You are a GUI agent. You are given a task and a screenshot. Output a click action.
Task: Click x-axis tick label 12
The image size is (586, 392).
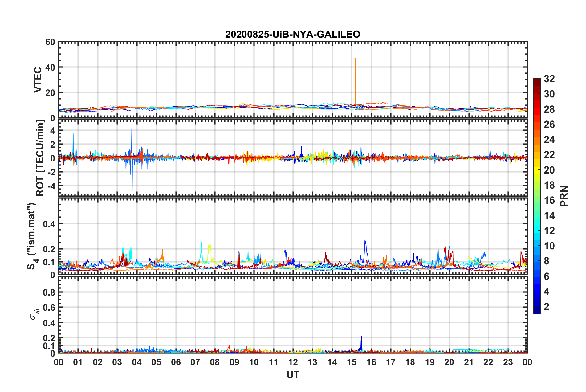pos(293,362)
